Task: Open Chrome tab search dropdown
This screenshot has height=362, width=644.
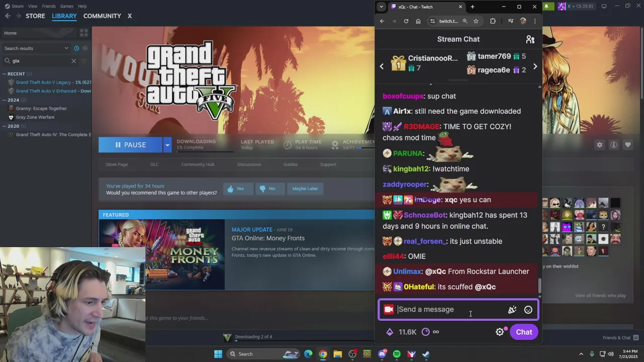Action: [x=381, y=7]
